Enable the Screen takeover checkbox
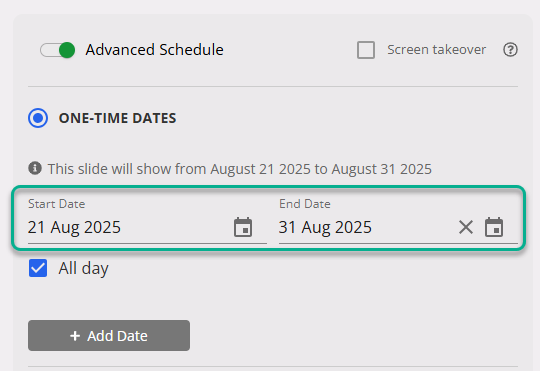 tap(366, 50)
